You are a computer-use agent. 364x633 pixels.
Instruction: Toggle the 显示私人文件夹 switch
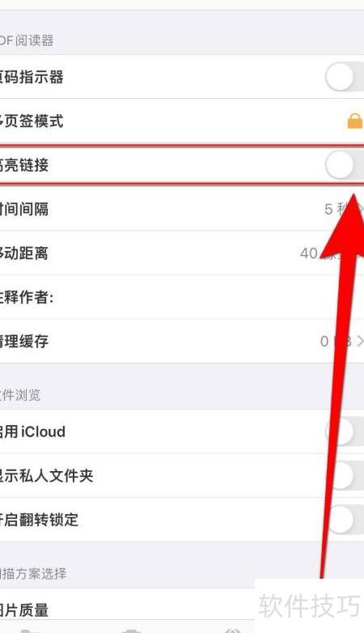[345, 475]
